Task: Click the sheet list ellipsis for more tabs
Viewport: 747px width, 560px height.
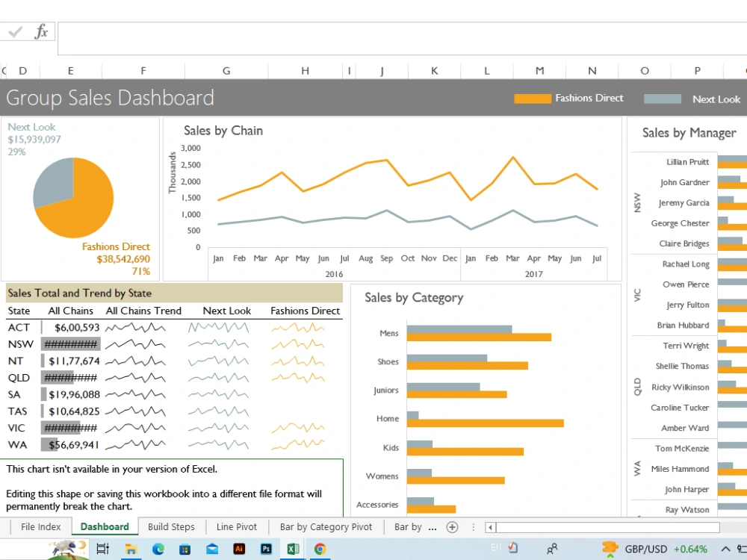Action: (473, 526)
